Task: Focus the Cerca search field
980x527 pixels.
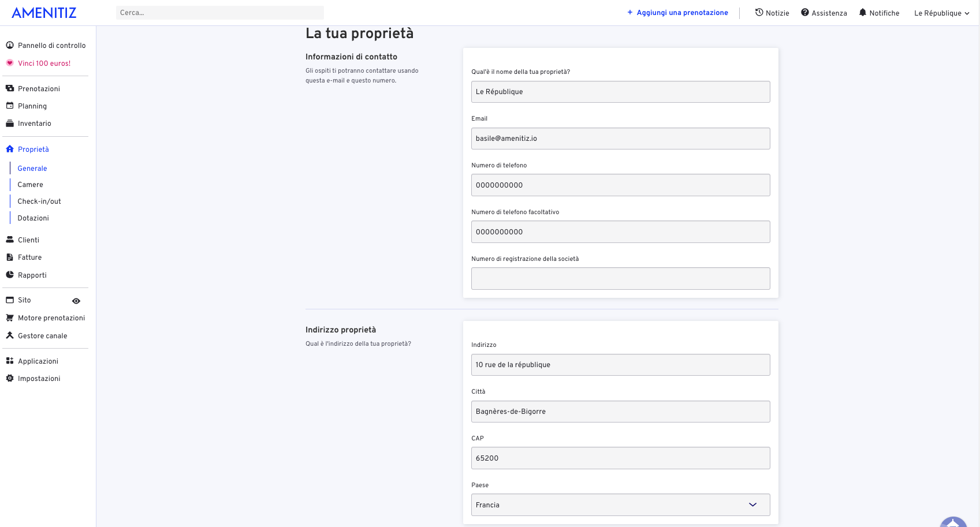Action: point(220,13)
